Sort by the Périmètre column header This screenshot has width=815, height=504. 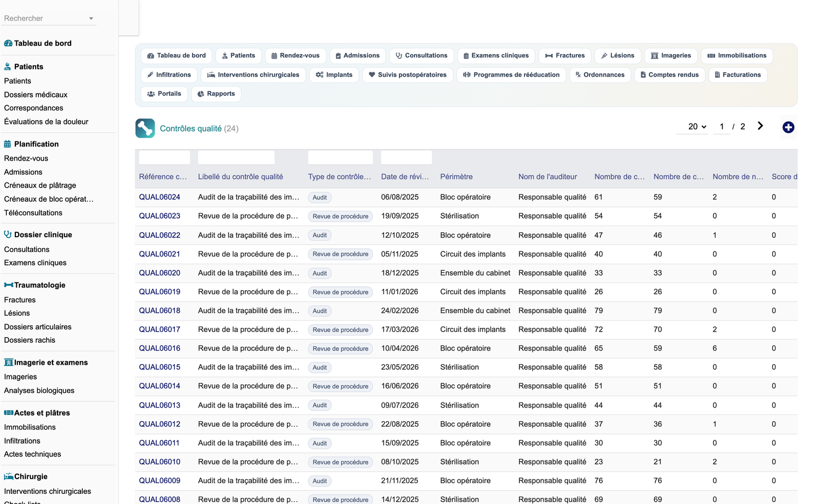click(x=456, y=177)
